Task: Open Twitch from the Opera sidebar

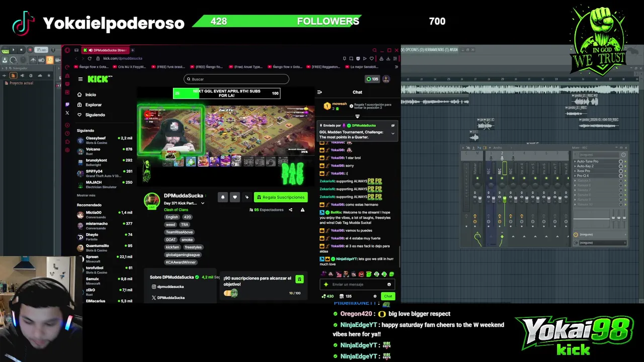Action: pyautogui.click(x=67, y=105)
